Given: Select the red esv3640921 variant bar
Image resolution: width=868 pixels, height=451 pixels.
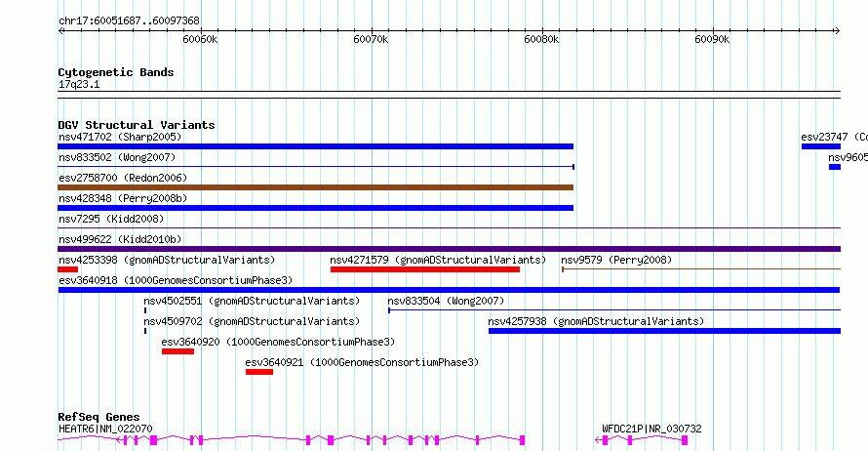Looking at the screenshot, I should pyautogui.click(x=259, y=372).
